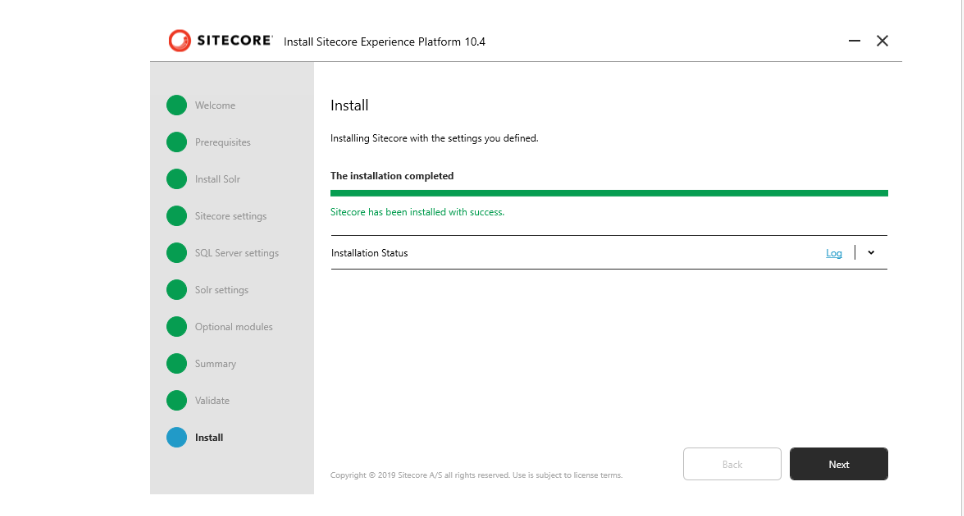The width and height of the screenshot is (964, 516).
Task: Select the Validate step label
Action: point(212,400)
